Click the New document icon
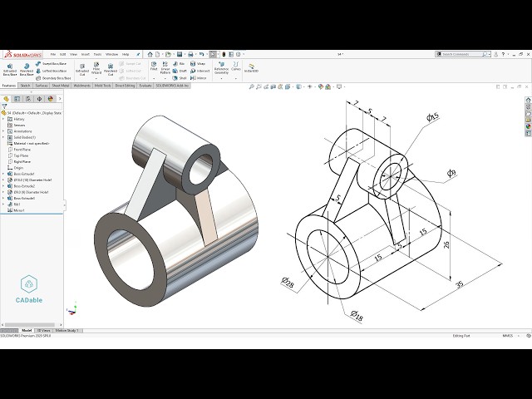 pyautogui.click(x=158, y=54)
